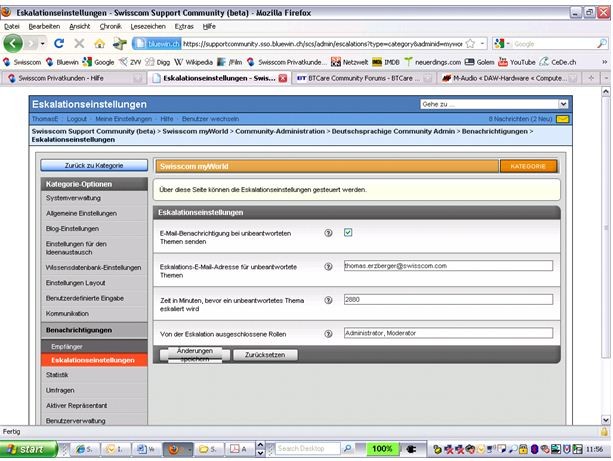The image size is (613, 461).
Task: Click help icon beside E-Mail-Benachrichtigung option
Action: coord(328,233)
